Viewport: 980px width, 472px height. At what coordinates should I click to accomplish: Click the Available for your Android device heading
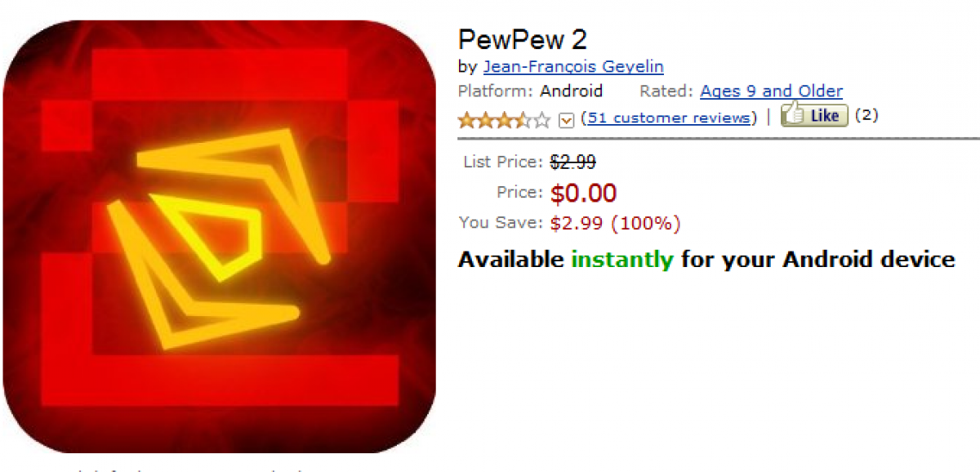(706, 260)
